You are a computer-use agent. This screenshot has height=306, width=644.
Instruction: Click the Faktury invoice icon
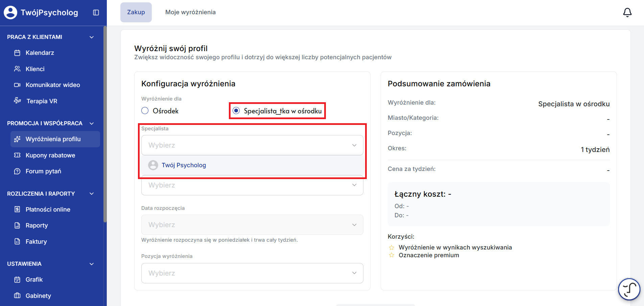coord(17,242)
